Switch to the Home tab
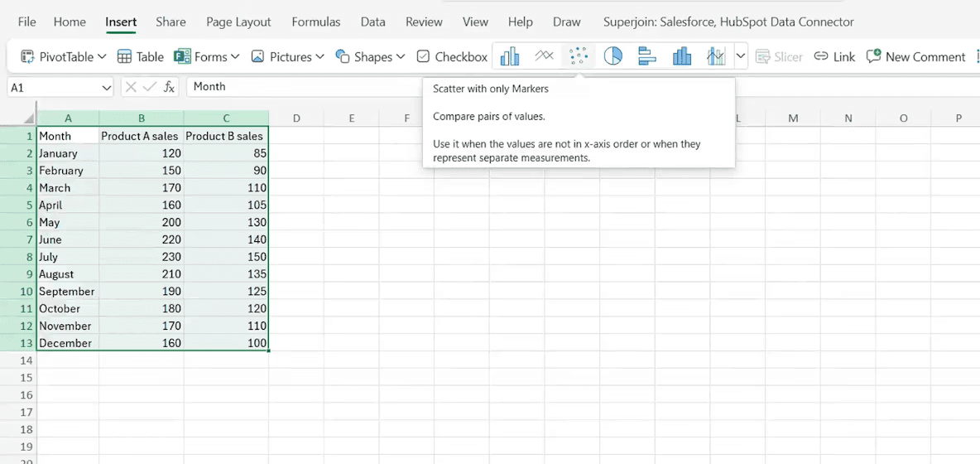 [x=70, y=22]
